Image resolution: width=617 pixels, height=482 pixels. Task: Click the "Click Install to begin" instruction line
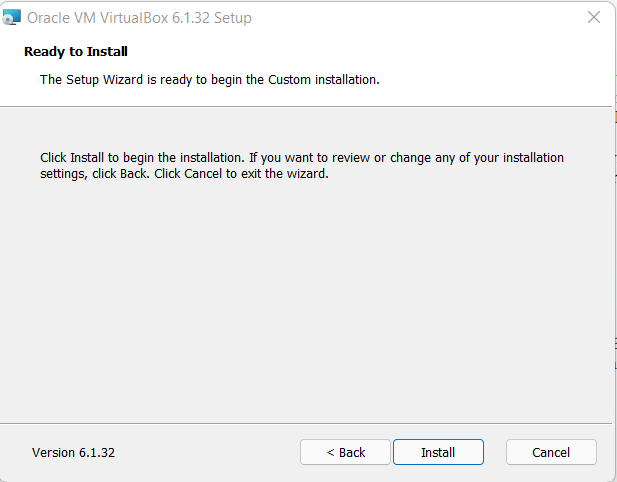(x=301, y=158)
